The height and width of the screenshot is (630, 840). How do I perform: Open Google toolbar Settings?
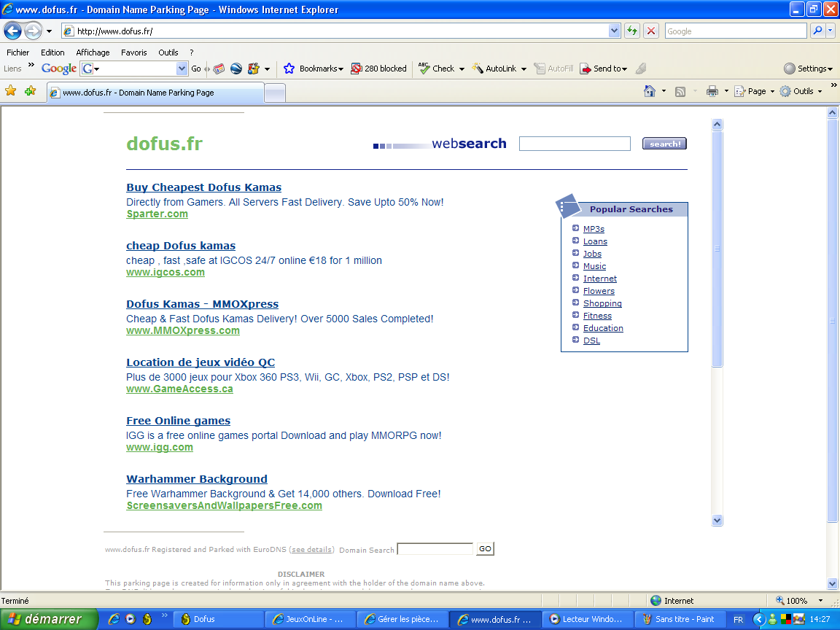click(x=808, y=69)
